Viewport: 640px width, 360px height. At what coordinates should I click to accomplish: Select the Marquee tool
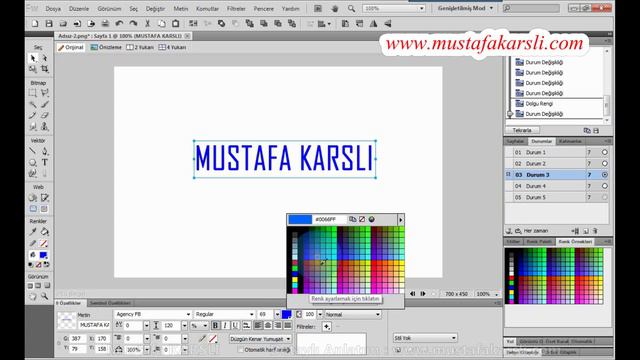tap(33, 93)
